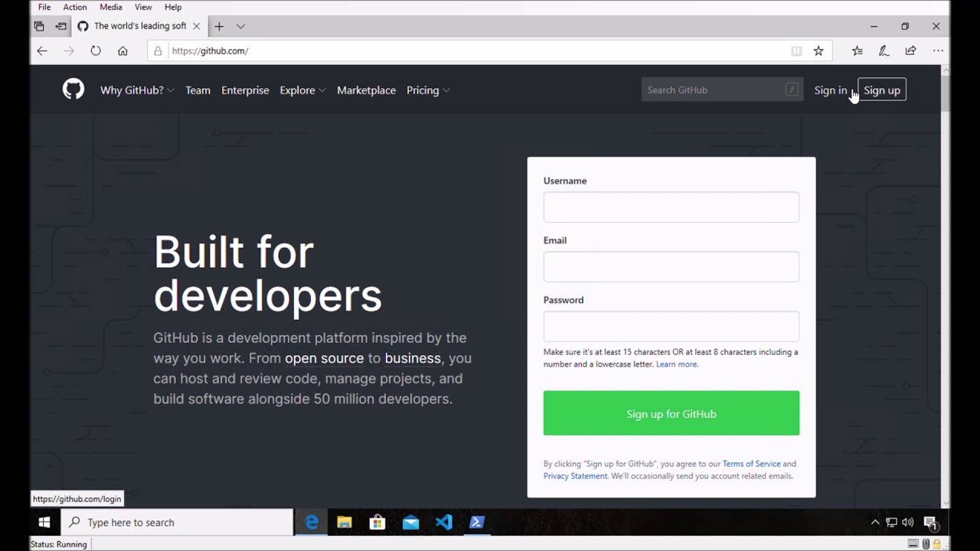This screenshot has width=980, height=551.
Task: Open the Privacy Statement link
Action: click(x=575, y=476)
